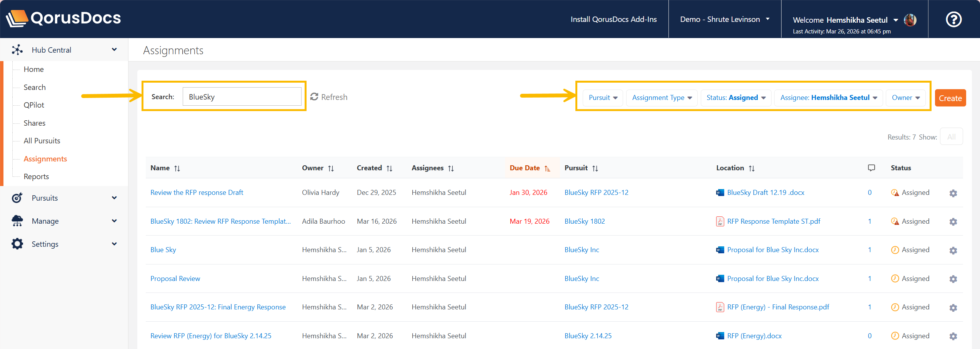Sort by Name column arrows

tap(177, 168)
